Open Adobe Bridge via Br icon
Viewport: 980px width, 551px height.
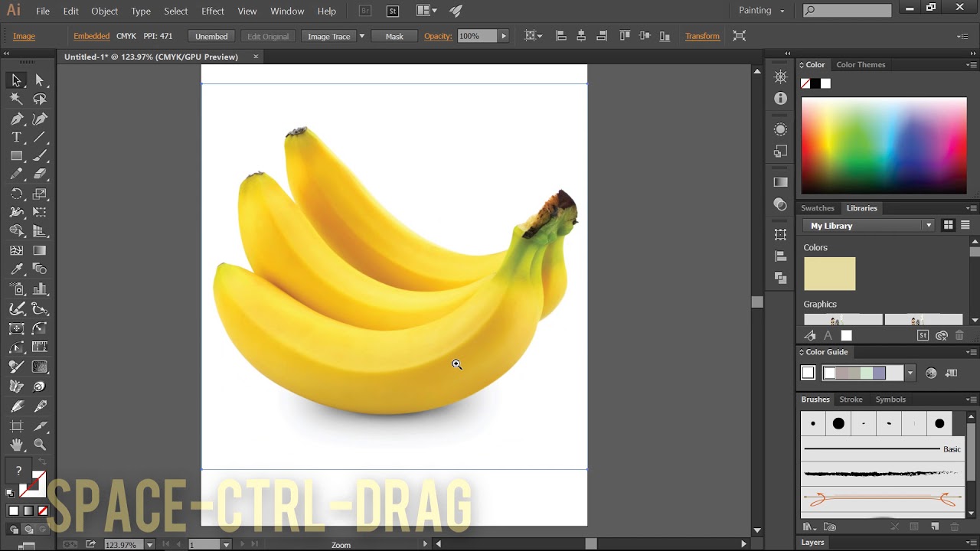coord(365,11)
